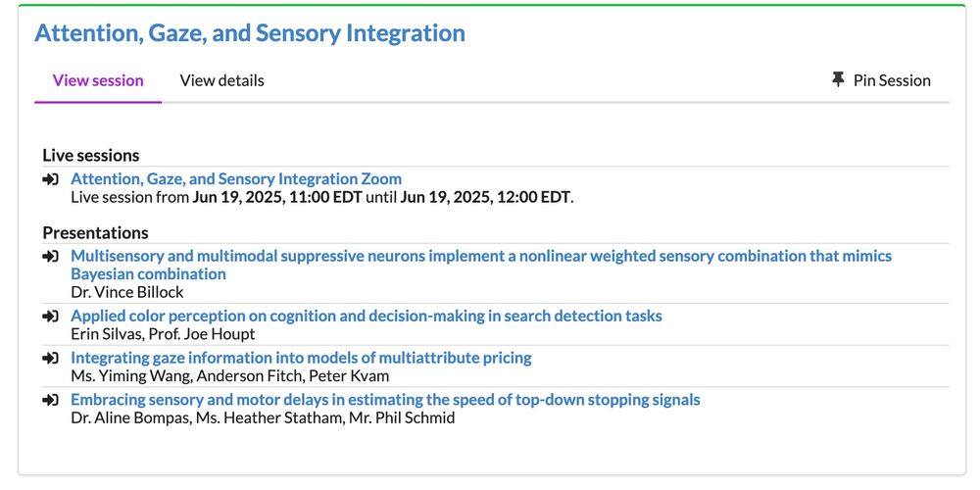The height and width of the screenshot is (490, 980).
Task: Open Integrating gaze information into multiattribute pricing
Action: (x=301, y=358)
